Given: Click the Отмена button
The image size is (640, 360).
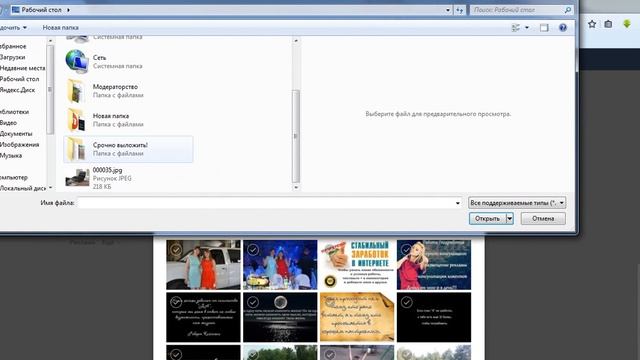Looking at the screenshot, I should [x=543, y=218].
